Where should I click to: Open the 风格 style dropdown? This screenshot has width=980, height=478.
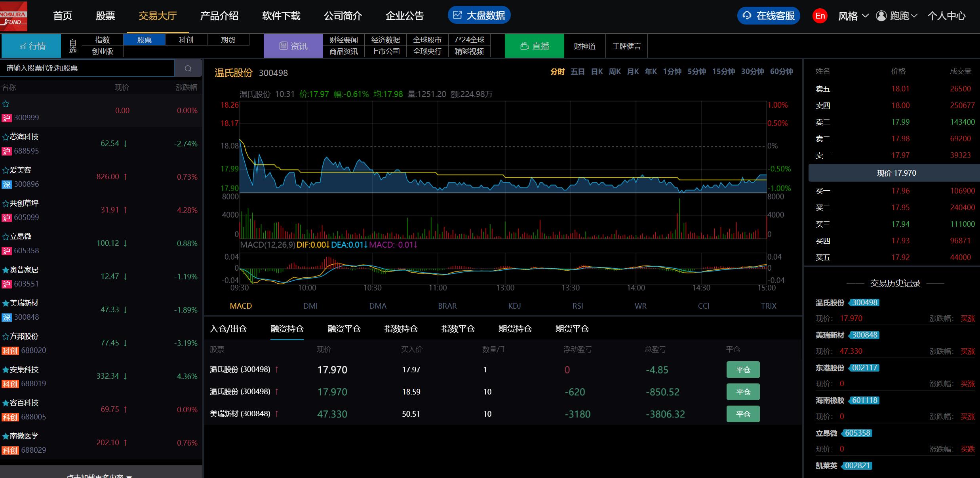853,16
